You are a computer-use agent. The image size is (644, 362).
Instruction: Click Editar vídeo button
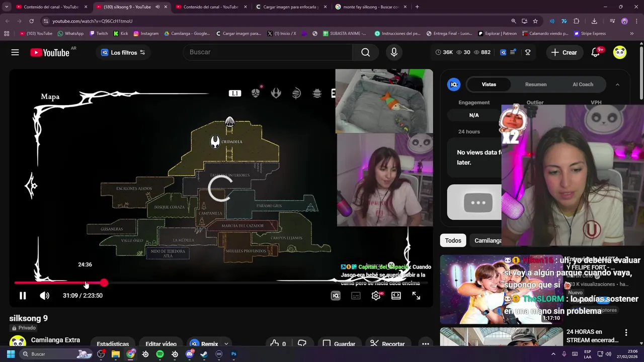click(161, 344)
